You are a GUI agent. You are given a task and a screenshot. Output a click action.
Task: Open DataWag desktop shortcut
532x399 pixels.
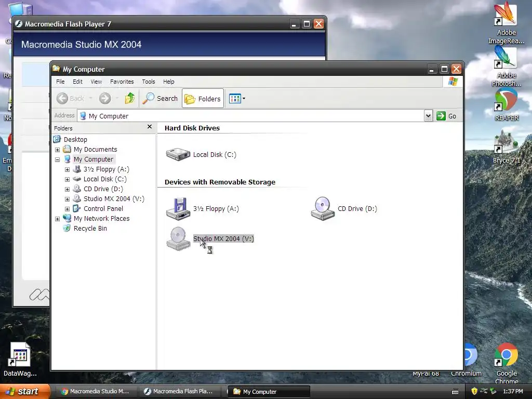[20, 359]
